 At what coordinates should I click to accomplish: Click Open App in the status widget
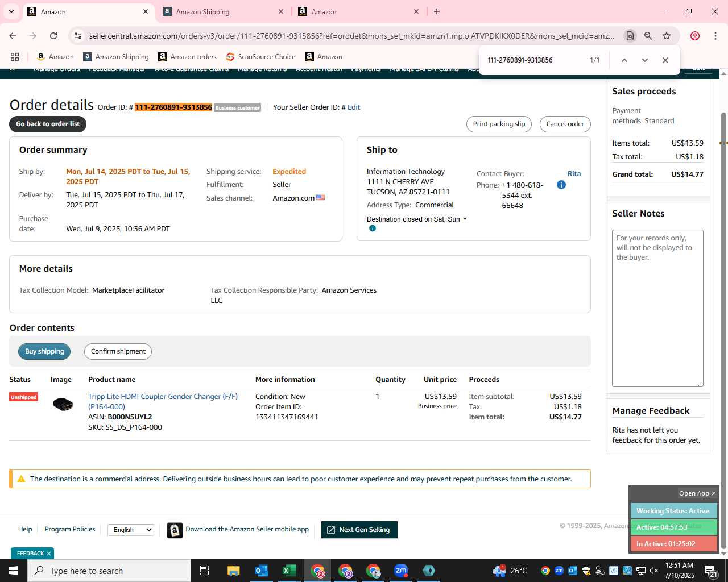[697, 493]
